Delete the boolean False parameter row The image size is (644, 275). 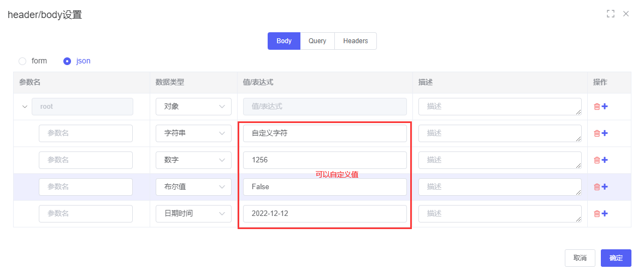597,187
